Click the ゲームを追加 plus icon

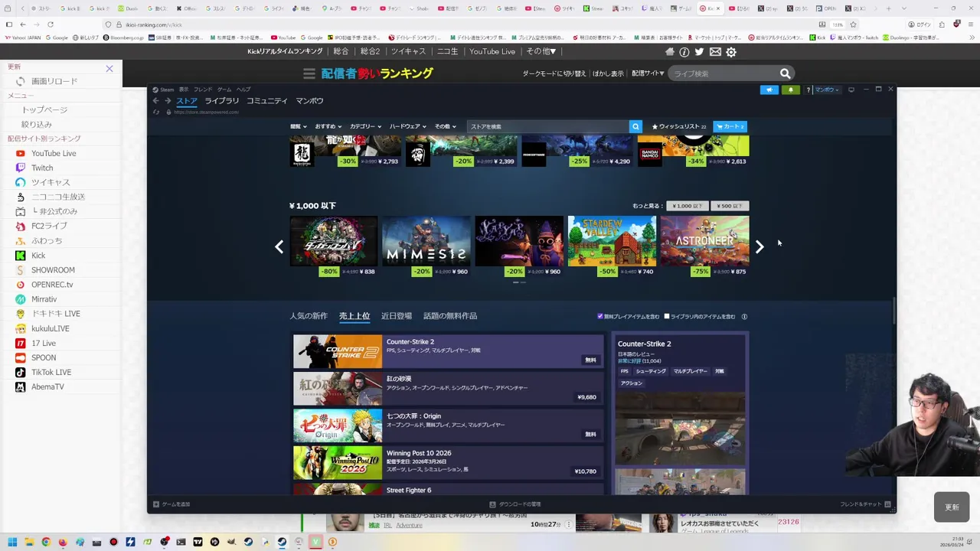click(156, 504)
